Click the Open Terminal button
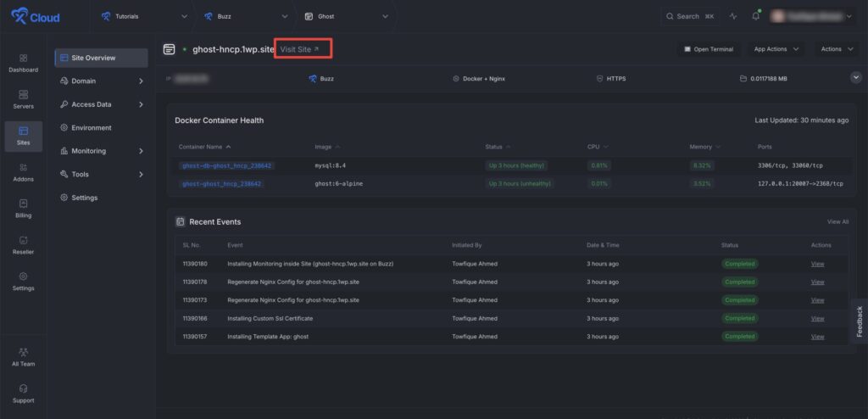The height and width of the screenshot is (419, 868). point(709,49)
